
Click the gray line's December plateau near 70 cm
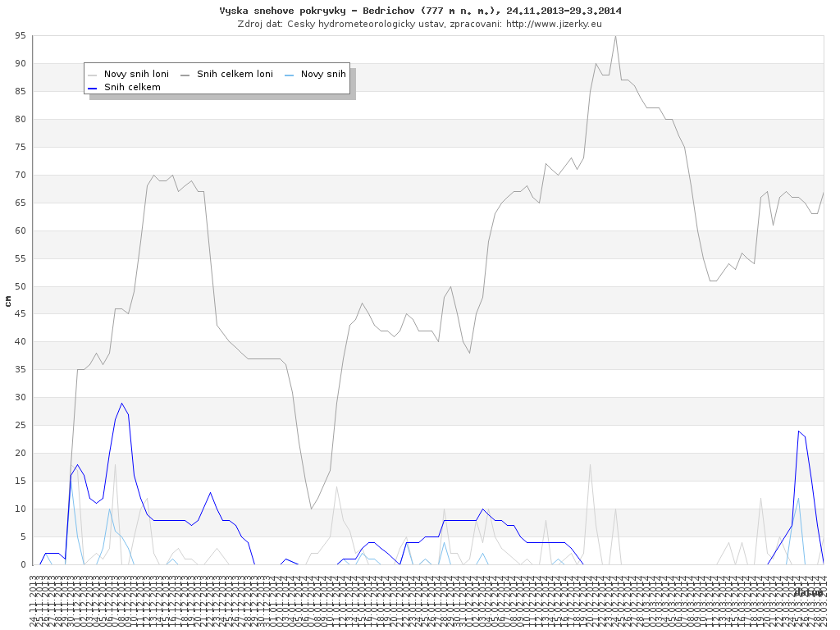click(153, 176)
